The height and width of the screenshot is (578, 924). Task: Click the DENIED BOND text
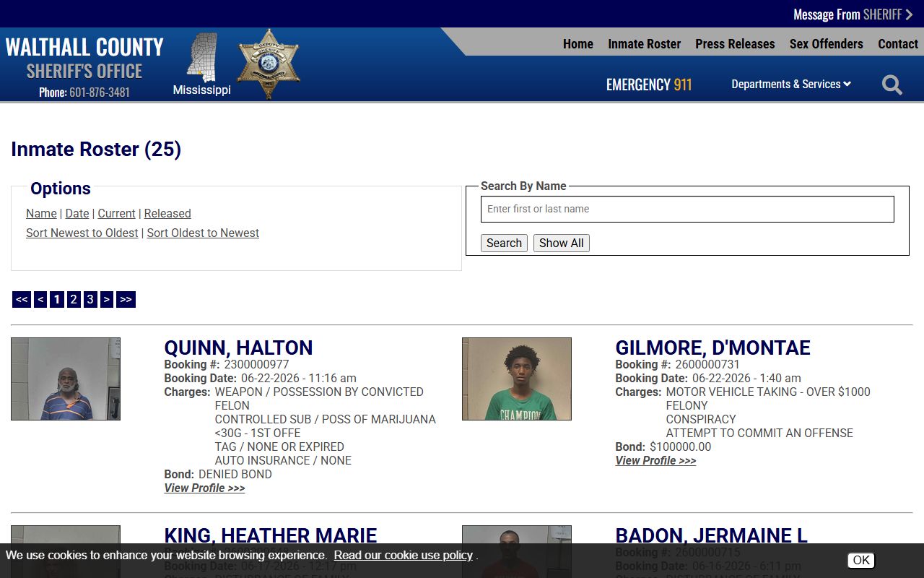pyautogui.click(x=235, y=474)
